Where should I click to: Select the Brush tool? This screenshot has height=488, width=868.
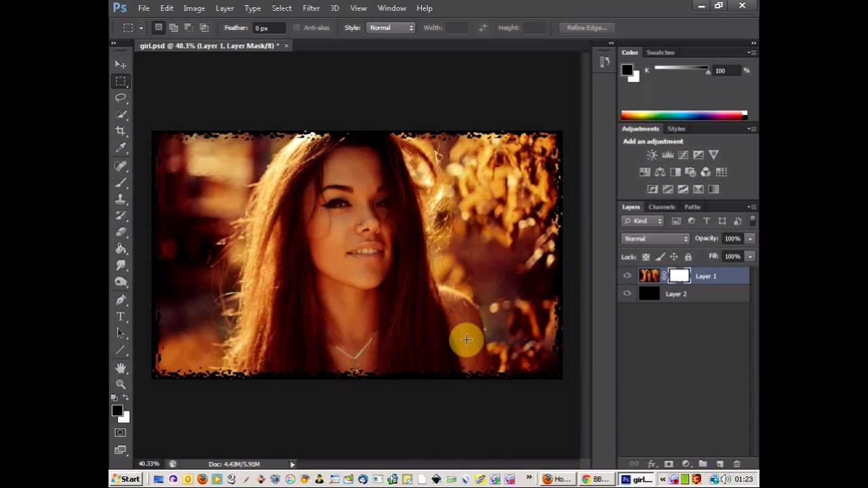point(121,183)
